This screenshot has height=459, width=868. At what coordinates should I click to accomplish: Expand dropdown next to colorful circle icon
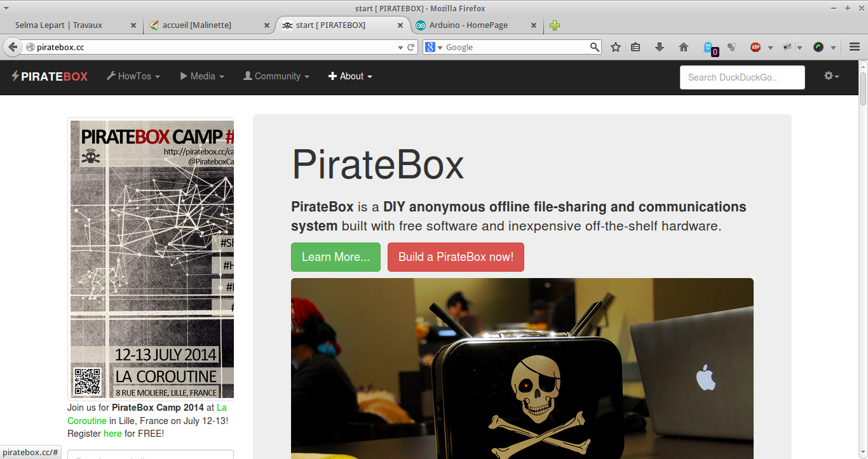pyautogui.click(x=833, y=48)
